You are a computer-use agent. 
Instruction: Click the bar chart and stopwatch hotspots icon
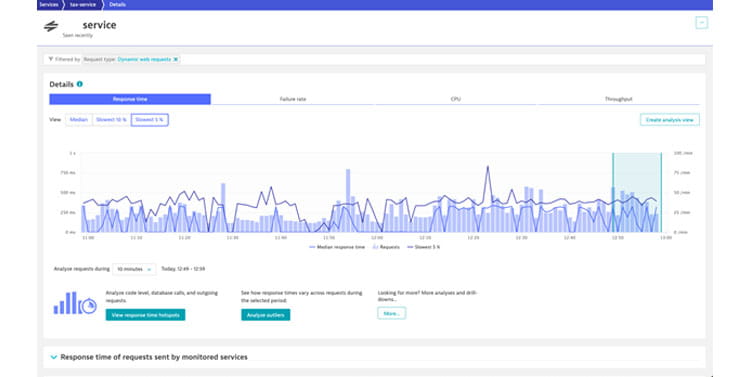point(75,303)
